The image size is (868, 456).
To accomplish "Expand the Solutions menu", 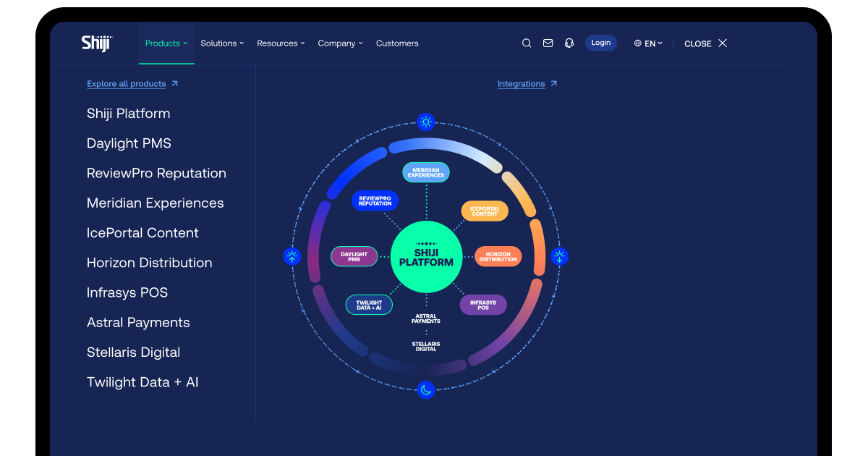I will point(222,43).
